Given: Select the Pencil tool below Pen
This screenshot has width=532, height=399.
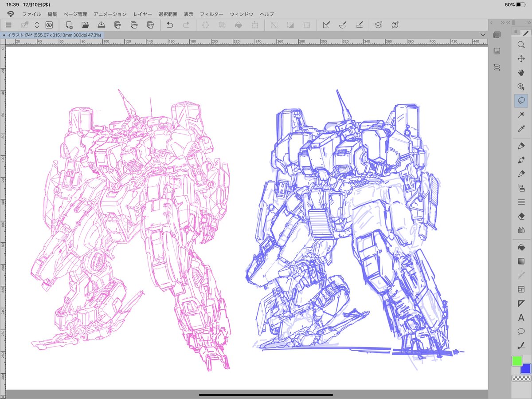Looking at the screenshot, I should click(521, 160).
